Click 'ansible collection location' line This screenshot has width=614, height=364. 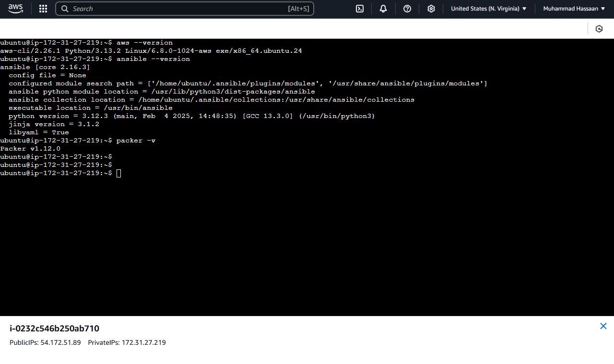click(x=212, y=100)
